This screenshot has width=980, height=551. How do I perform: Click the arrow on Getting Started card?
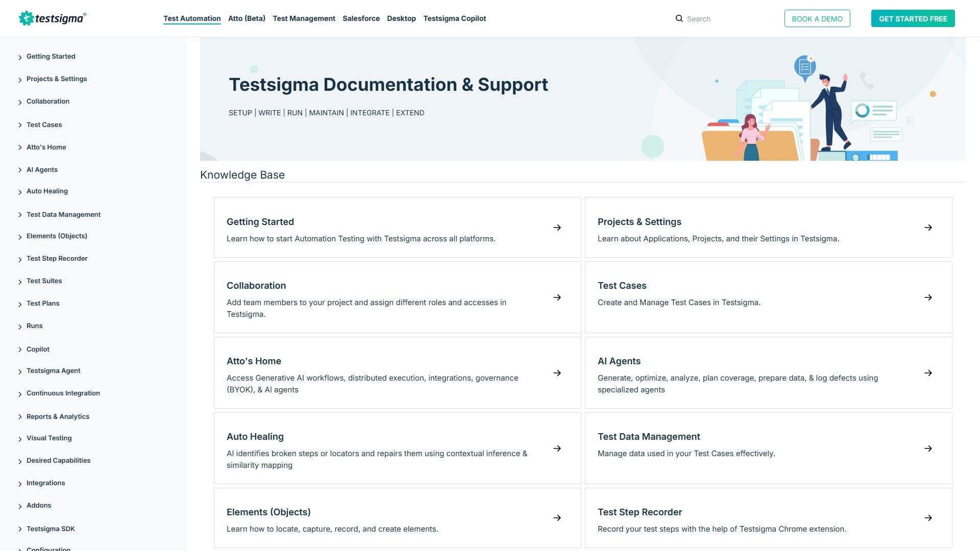point(557,228)
